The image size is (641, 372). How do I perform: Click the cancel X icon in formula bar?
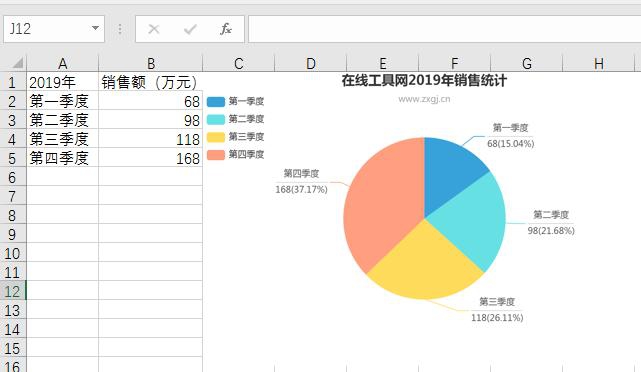(154, 29)
